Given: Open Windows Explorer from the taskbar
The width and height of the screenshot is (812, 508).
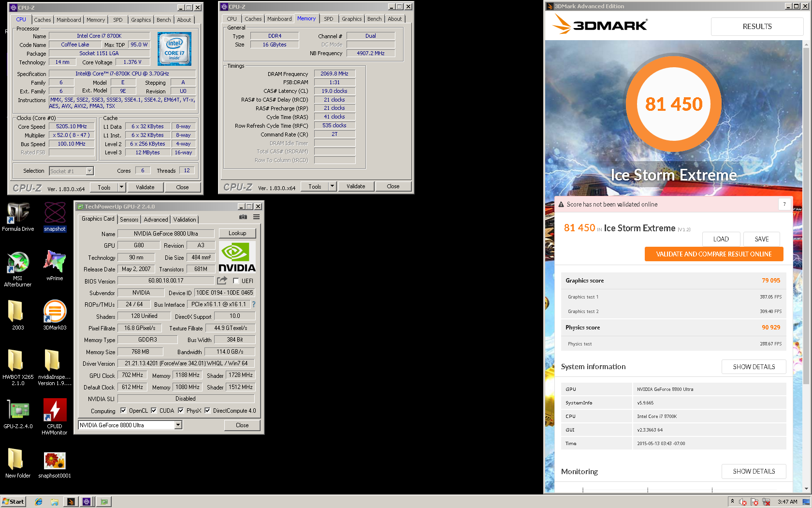Looking at the screenshot, I should (55, 502).
